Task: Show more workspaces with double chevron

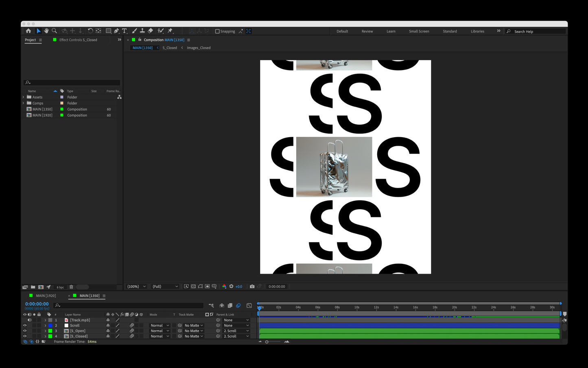Action: (x=498, y=31)
